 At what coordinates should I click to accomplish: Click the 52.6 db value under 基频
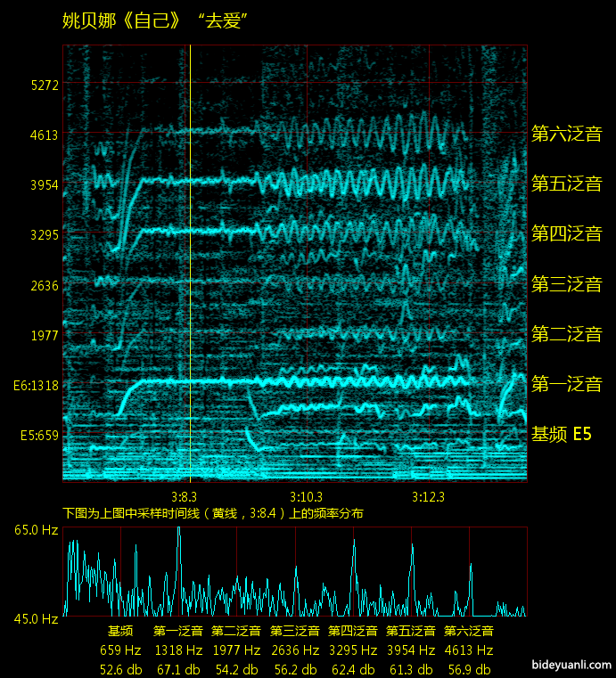pyautogui.click(x=120, y=669)
